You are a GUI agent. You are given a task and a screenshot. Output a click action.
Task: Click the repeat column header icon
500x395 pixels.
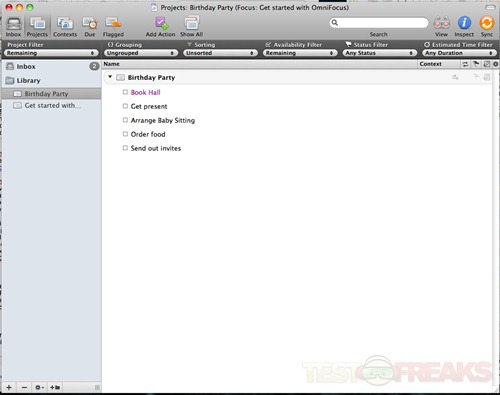point(465,64)
